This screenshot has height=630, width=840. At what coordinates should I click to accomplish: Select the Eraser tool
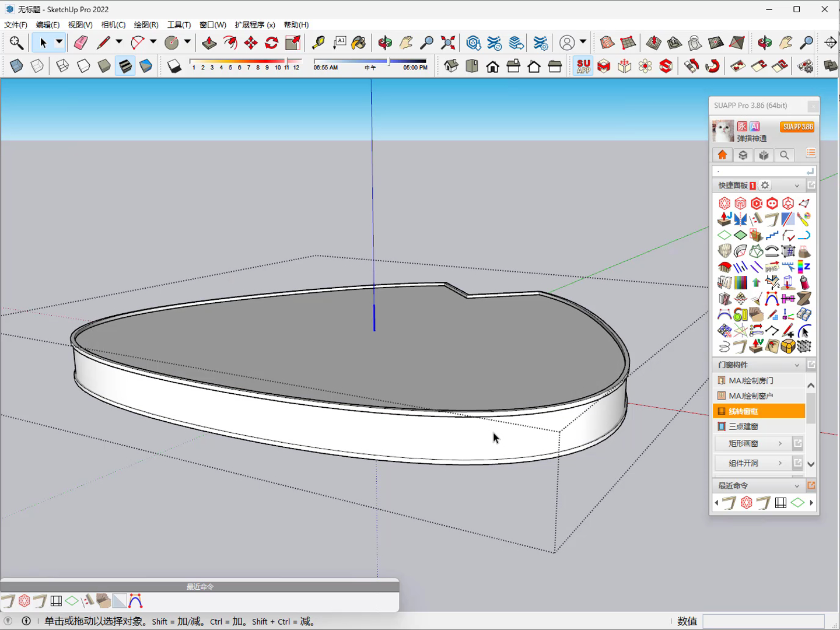81,43
